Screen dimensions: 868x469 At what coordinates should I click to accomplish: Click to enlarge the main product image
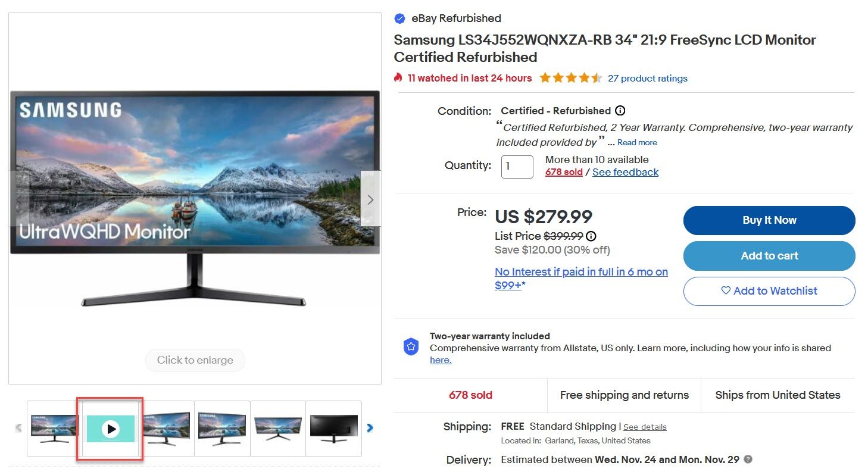click(x=195, y=360)
